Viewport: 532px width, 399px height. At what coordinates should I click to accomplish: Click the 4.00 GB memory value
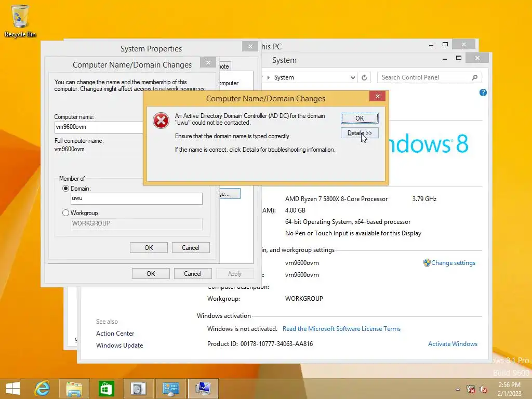(295, 210)
